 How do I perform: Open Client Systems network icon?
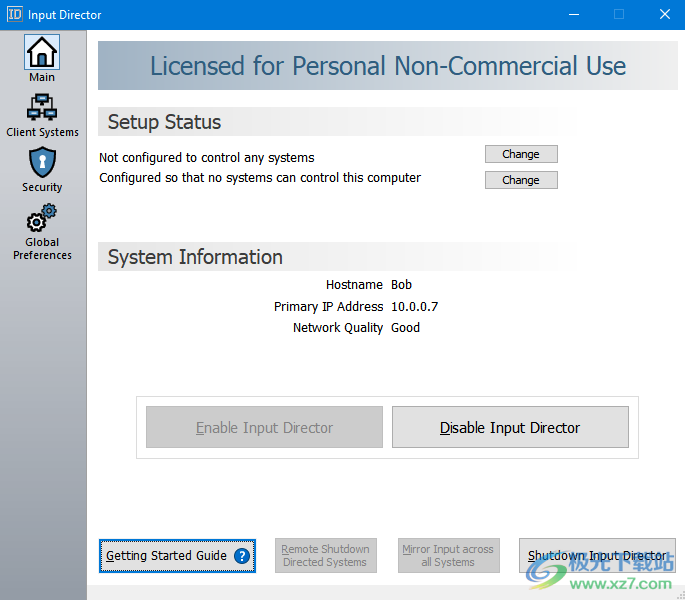[42, 107]
